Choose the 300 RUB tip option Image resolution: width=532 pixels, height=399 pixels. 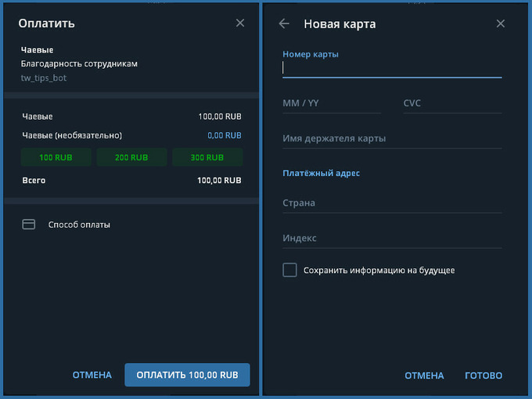click(207, 157)
